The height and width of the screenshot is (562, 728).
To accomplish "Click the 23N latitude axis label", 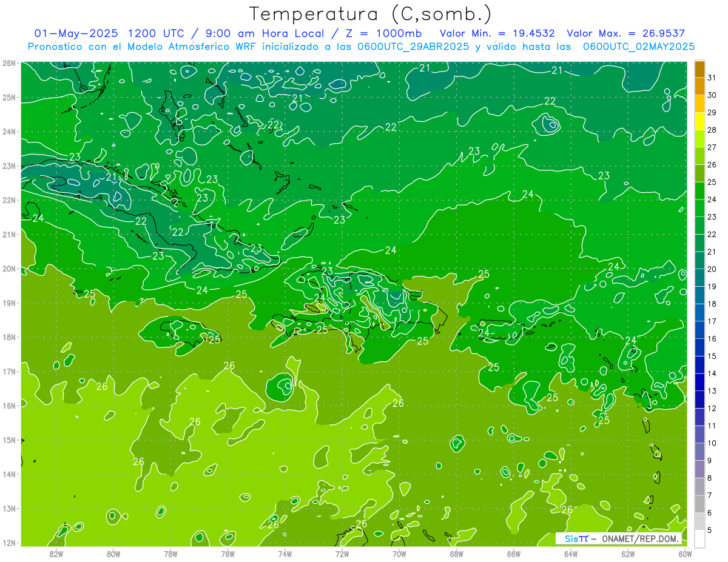I will 9,166.
